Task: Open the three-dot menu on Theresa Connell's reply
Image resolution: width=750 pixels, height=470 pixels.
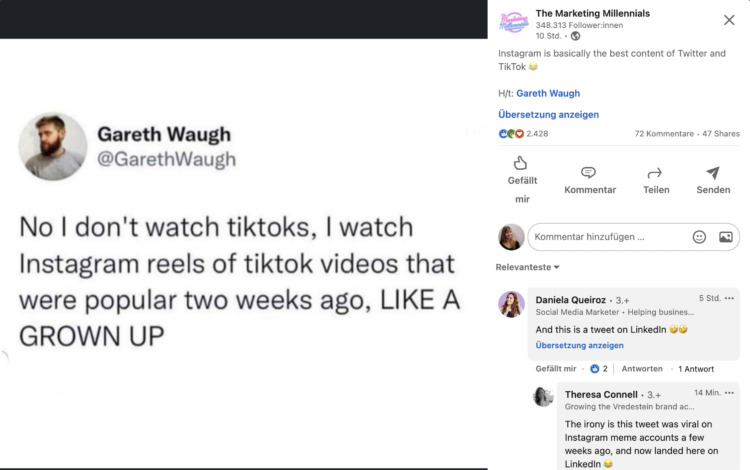Action: 729,393
